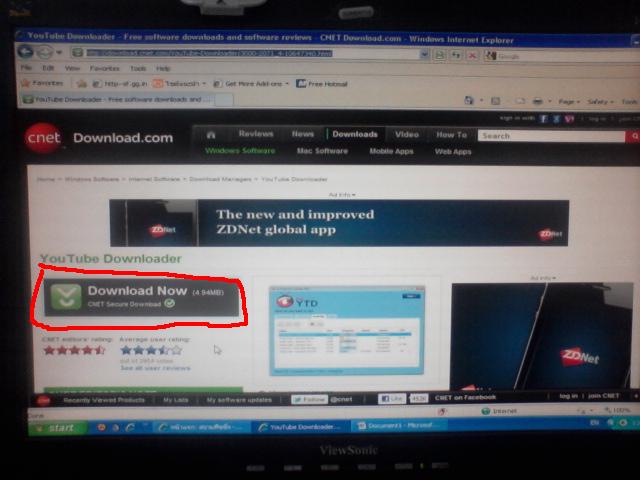Open the View menu
The width and height of the screenshot is (640, 480).
click(72, 68)
